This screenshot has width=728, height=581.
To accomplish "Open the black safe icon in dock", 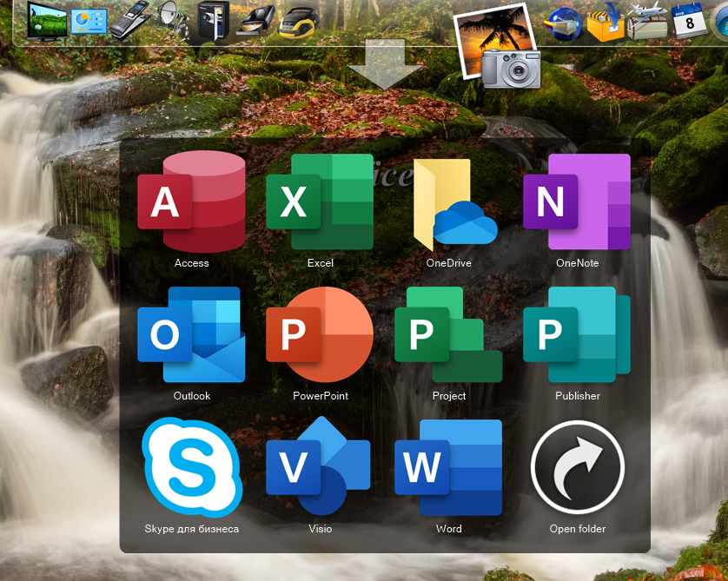I will 213,21.
